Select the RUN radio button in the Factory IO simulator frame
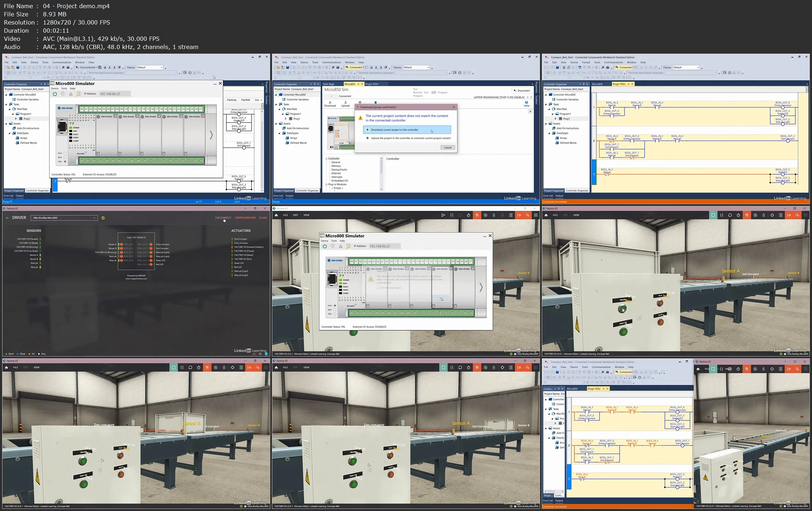 click(334, 305)
